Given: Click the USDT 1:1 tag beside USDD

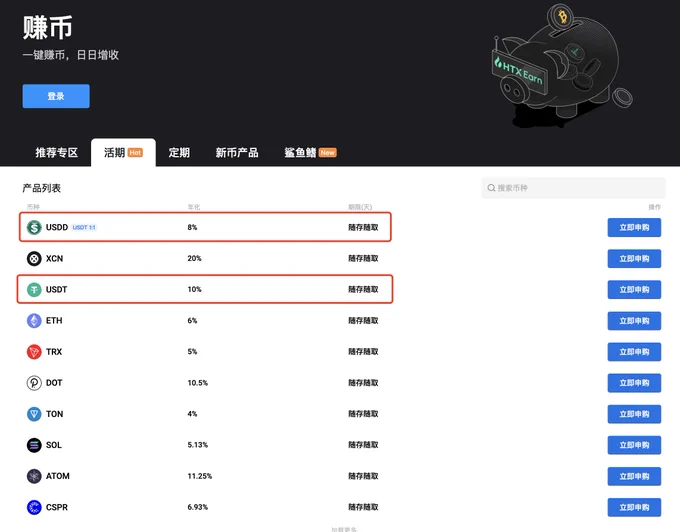Looking at the screenshot, I should 84,227.
